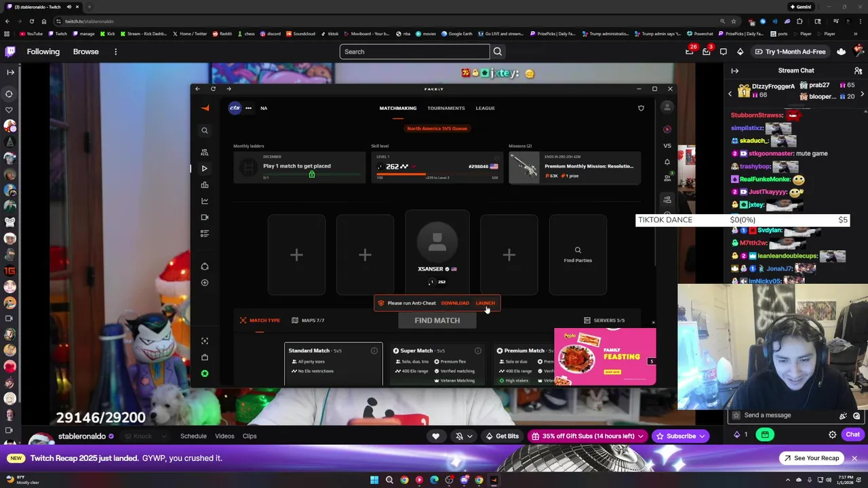Select FACEIT Matchmaking tab
Screen dimensions: 868x488
[x=398, y=108]
